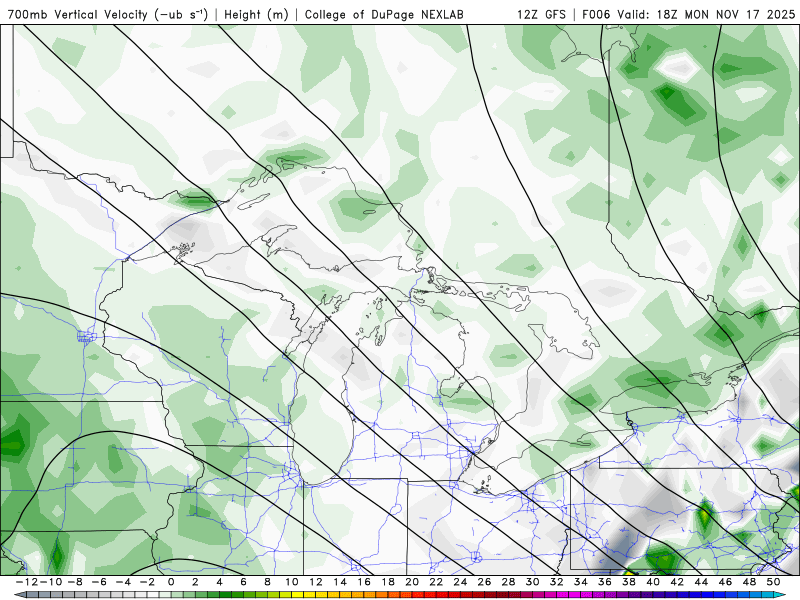The width and height of the screenshot is (800, 600).
Task: Click the '40' color scale label
Action: click(x=653, y=582)
